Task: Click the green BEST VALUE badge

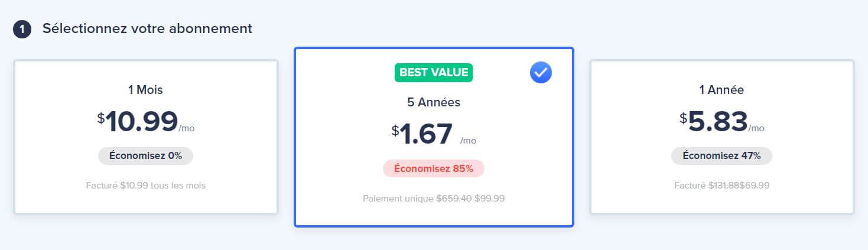Action: coord(434,73)
